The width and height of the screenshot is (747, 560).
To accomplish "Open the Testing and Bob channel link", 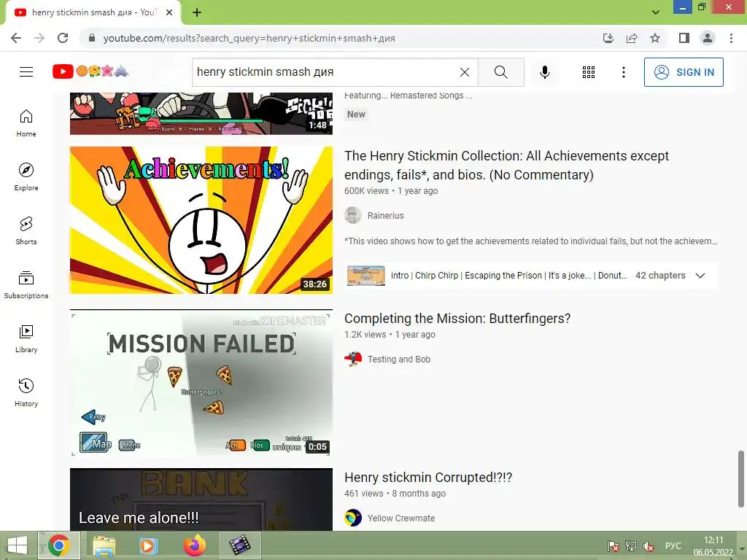I will [x=399, y=359].
